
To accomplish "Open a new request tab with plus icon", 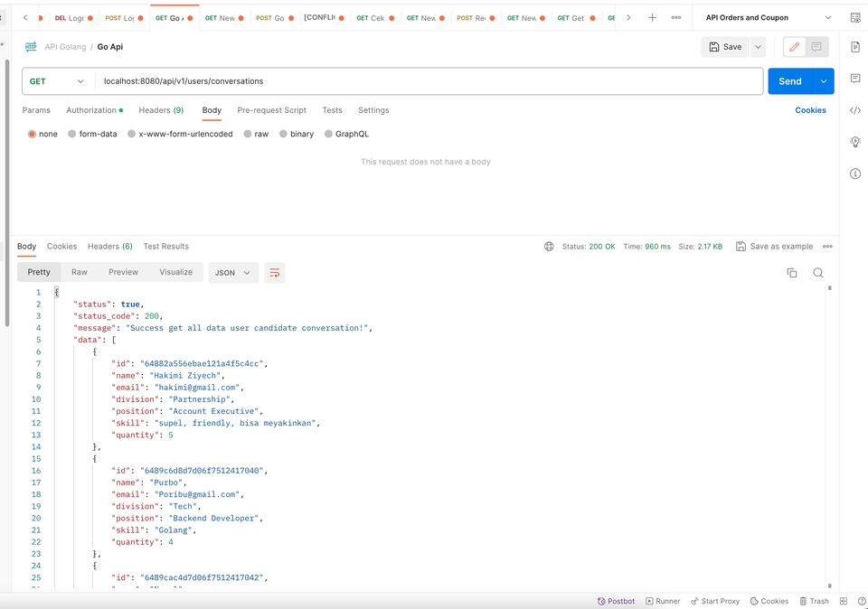I will [652, 18].
